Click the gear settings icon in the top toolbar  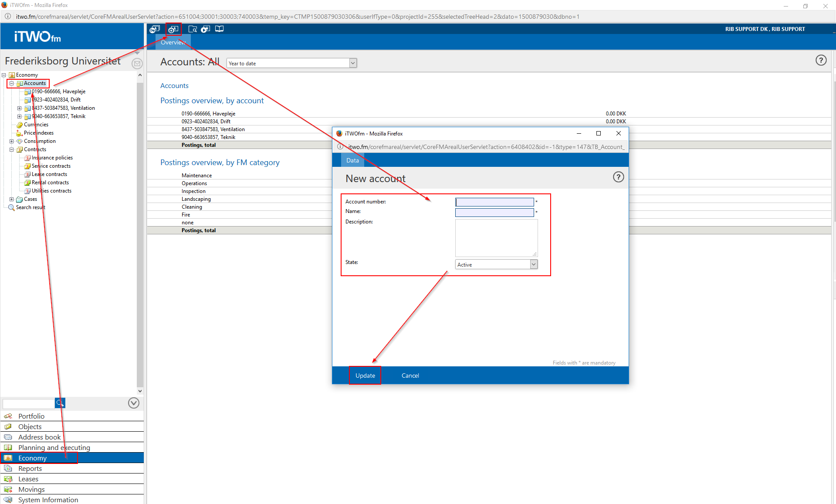tap(173, 29)
